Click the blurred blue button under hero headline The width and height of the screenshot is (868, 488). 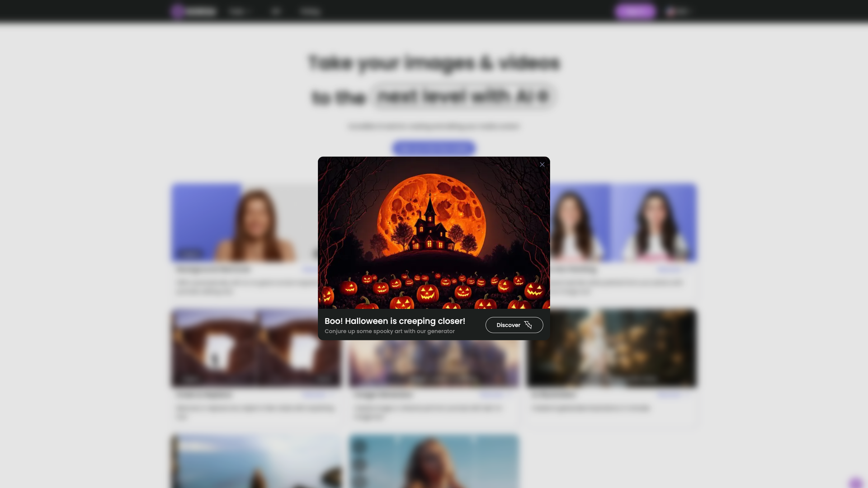click(x=434, y=148)
